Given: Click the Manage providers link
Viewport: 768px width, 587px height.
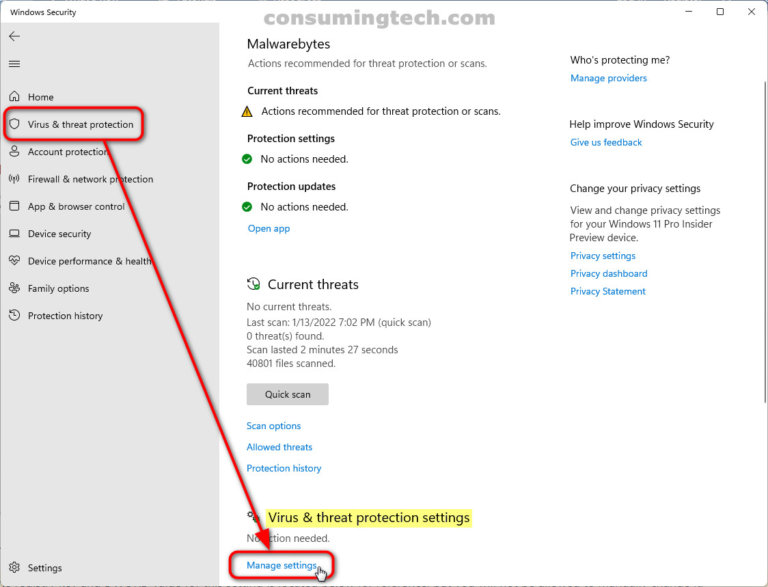Looking at the screenshot, I should pos(608,78).
